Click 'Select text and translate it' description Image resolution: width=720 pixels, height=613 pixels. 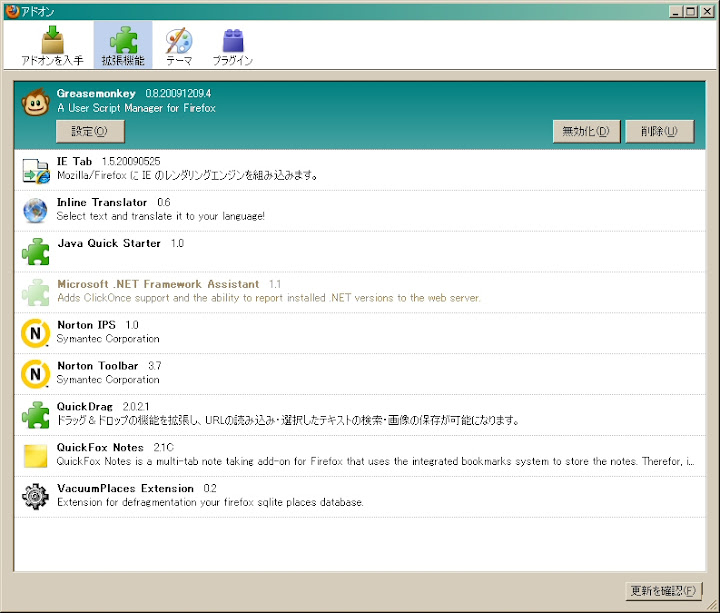tap(161, 216)
